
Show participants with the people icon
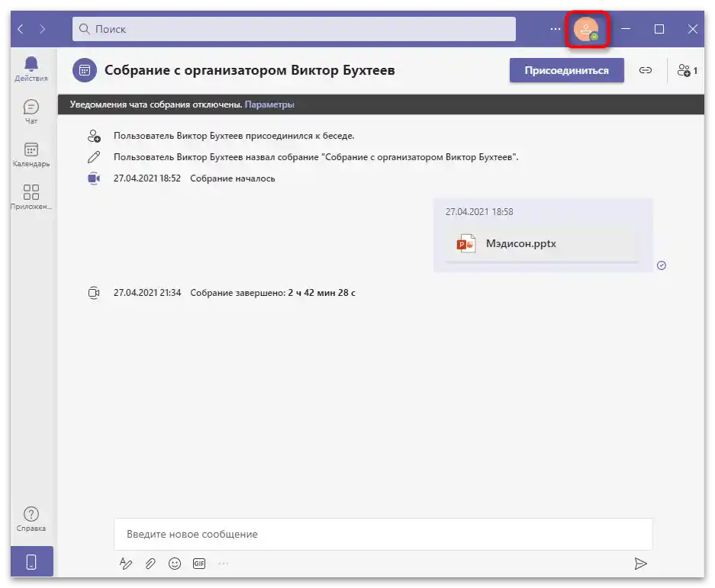tap(688, 70)
